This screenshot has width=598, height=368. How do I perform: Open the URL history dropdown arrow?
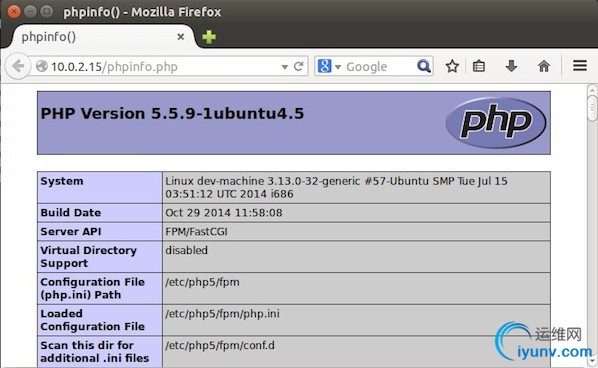[285, 67]
